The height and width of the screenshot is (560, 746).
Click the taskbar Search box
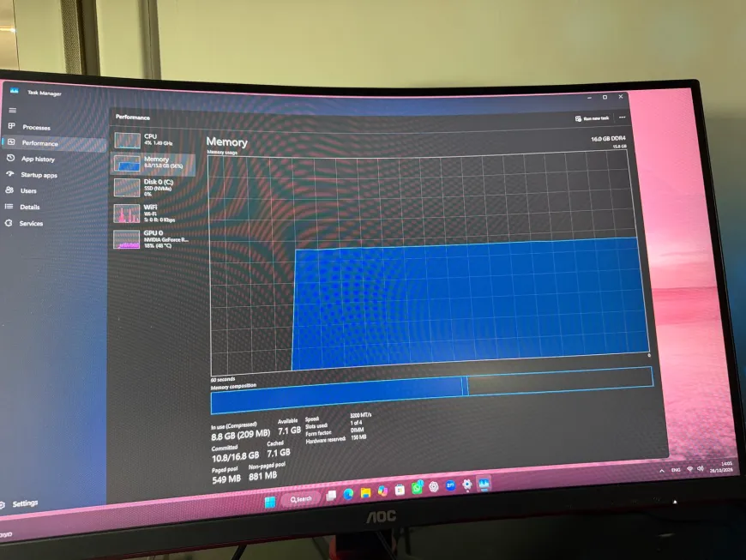tap(301, 499)
